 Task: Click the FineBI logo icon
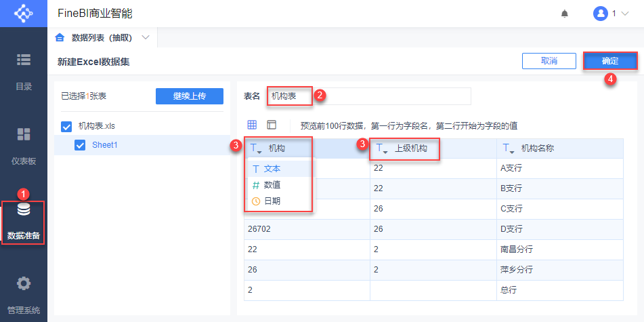23,13
